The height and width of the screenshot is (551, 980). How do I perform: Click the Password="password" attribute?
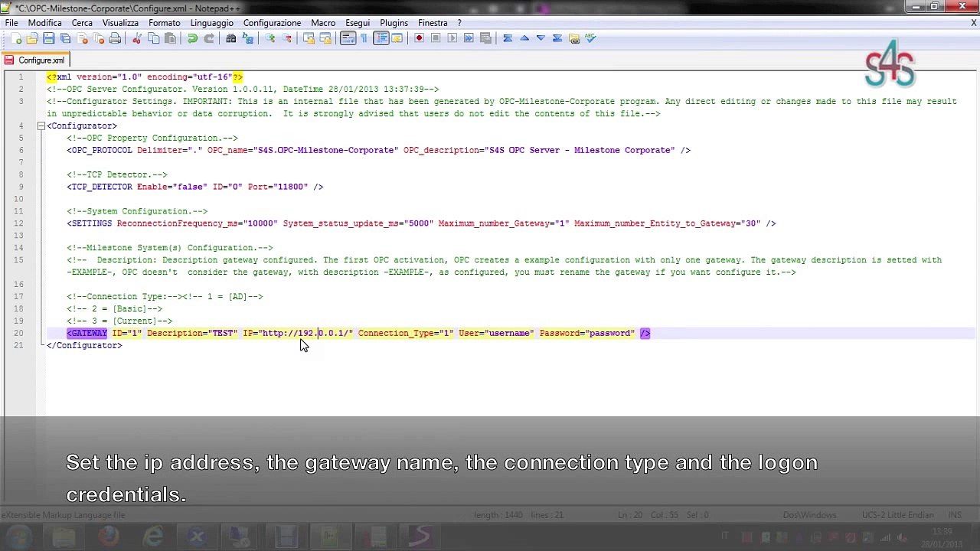587,333
